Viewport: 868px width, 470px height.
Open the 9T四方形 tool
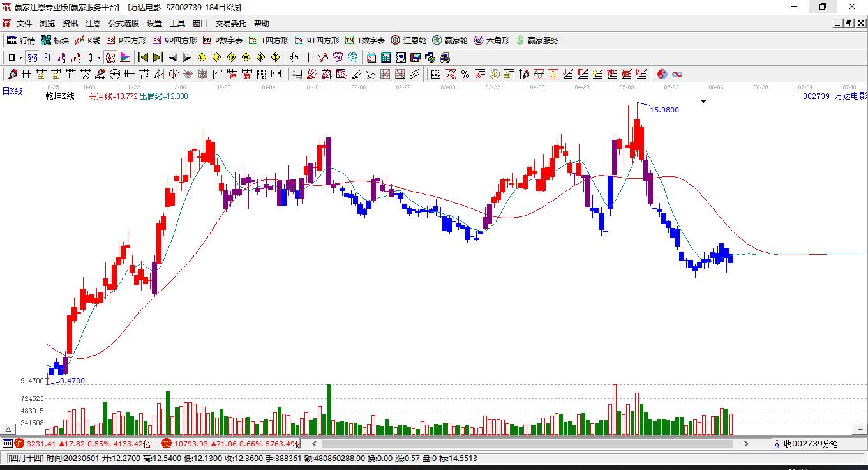317,40
